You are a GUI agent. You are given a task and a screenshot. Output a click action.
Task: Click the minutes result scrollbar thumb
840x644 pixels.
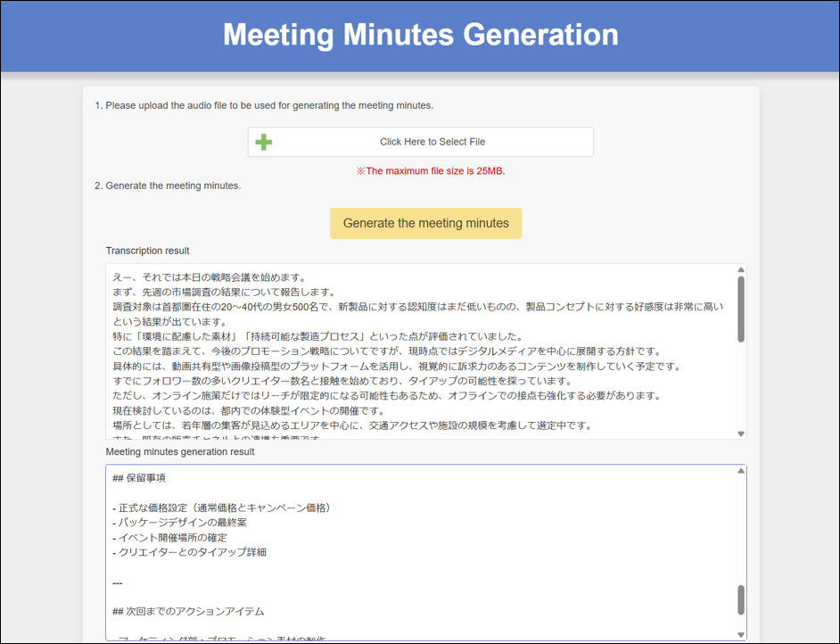click(740, 599)
